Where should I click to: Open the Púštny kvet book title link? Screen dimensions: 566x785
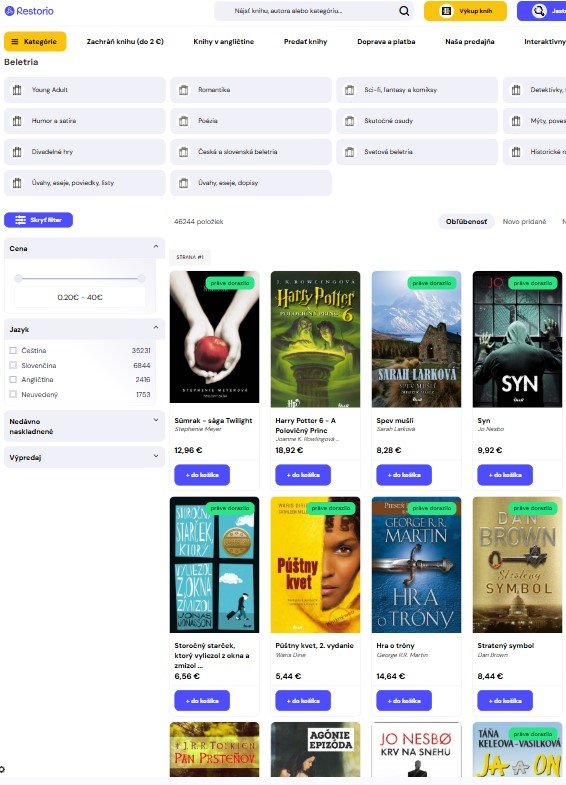(314, 645)
